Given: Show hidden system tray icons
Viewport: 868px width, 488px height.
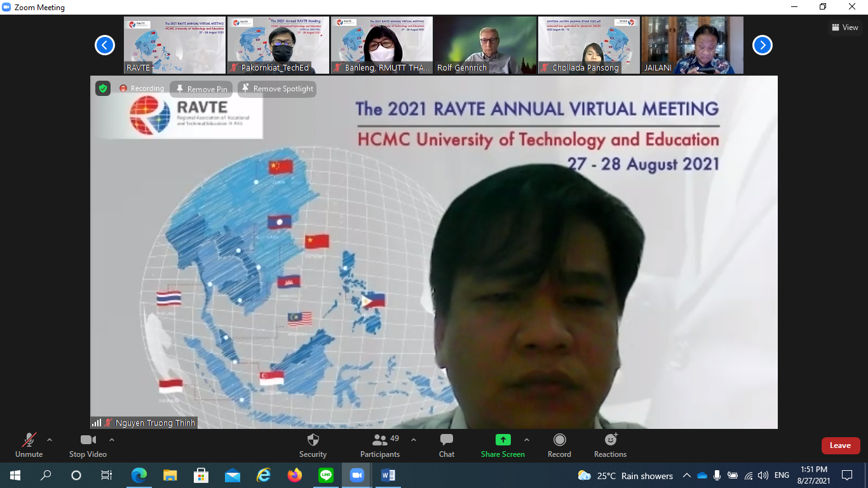Looking at the screenshot, I should pos(686,475).
